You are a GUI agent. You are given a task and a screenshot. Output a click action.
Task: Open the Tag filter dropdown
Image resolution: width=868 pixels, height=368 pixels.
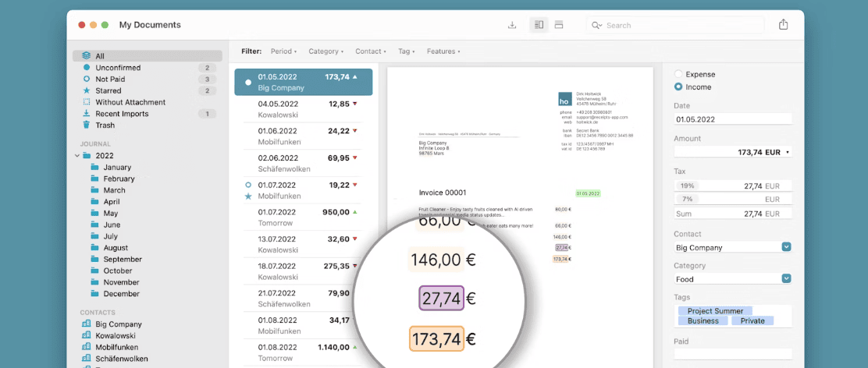coord(407,51)
